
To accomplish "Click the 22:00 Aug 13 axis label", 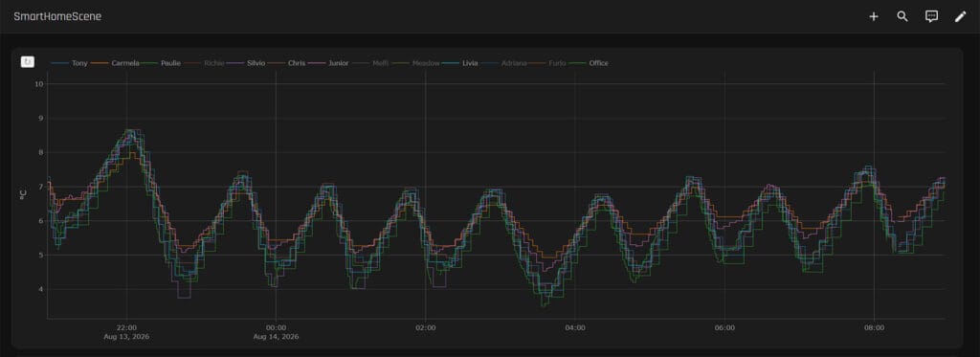I will pos(126,332).
